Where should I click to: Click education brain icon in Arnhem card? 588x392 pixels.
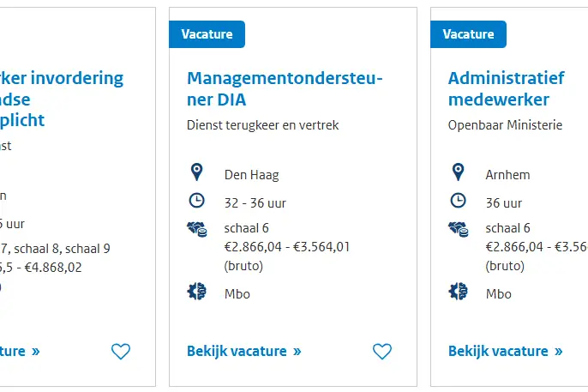tap(459, 292)
